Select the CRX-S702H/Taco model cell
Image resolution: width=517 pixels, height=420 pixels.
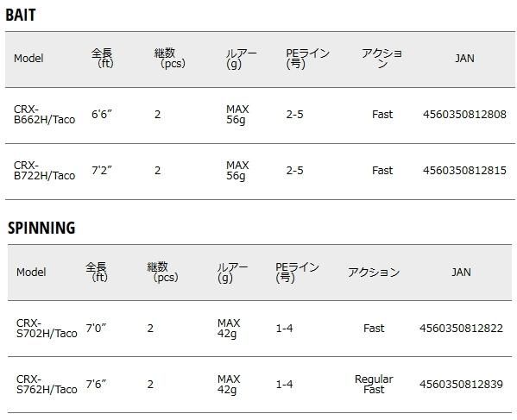click(47, 328)
